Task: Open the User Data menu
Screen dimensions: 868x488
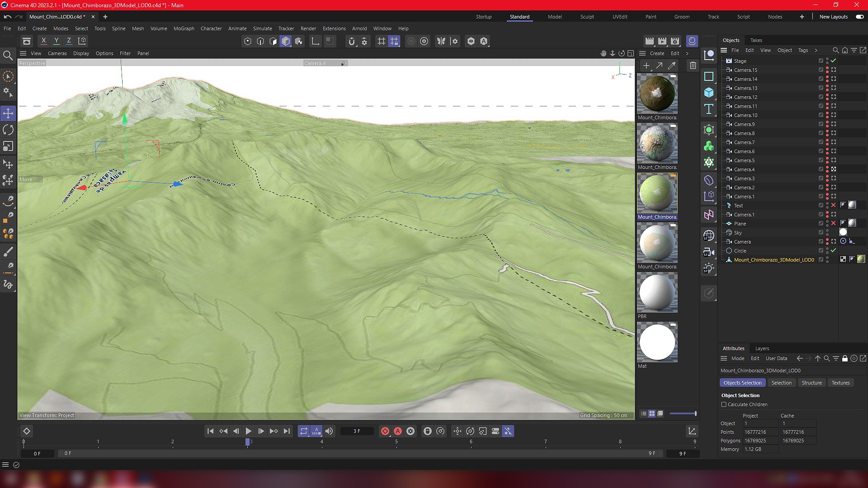Action: click(777, 358)
